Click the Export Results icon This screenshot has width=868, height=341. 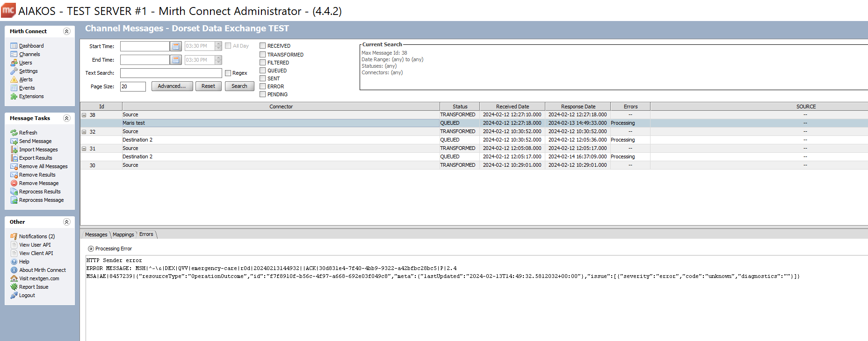click(14, 158)
